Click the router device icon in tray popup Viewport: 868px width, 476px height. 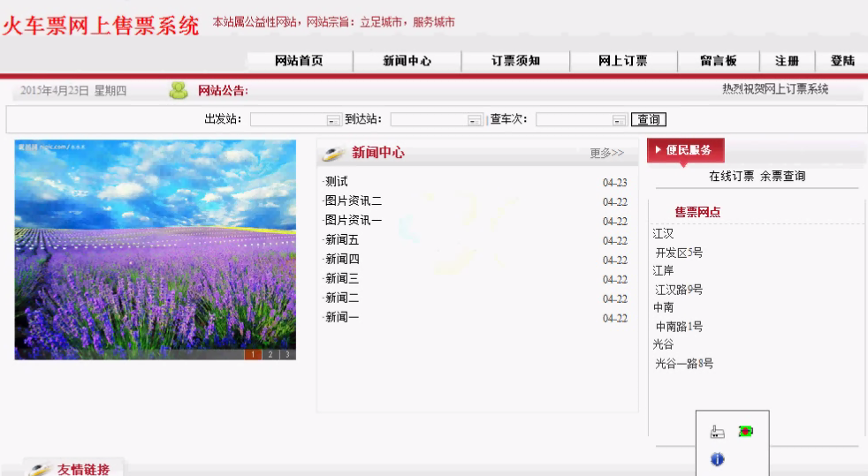[x=718, y=432]
